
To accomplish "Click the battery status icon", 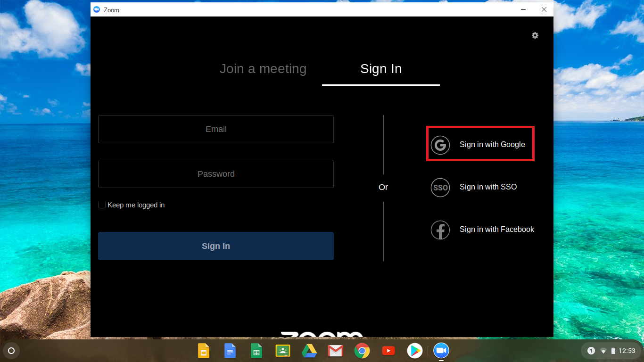I will pyautogui.click(x=613, y=351).
